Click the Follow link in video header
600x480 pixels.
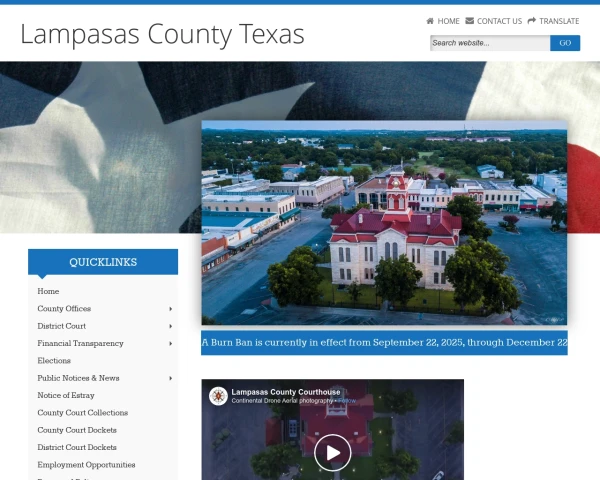(347, 401)
